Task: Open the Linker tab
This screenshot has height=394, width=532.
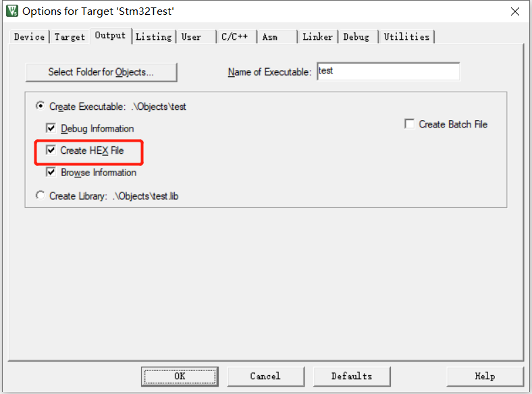Action: click(317, 36)
